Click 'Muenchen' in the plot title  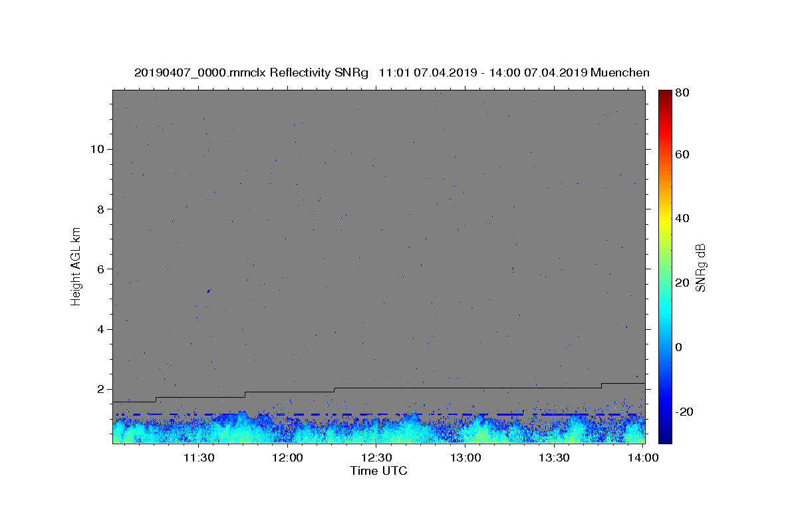click(619, 72)
